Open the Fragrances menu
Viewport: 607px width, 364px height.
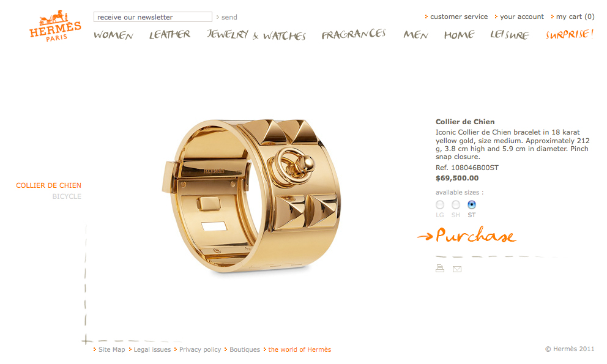click(354, 34)
